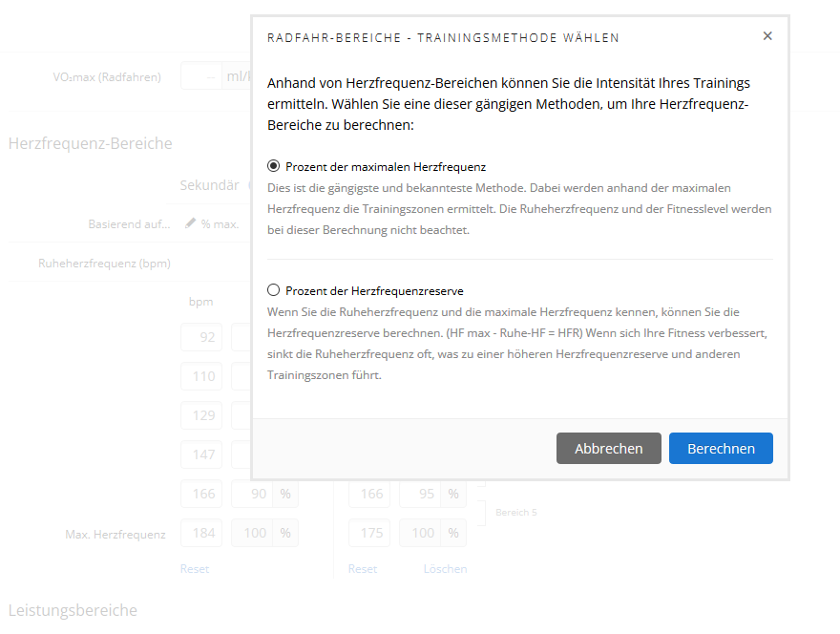Image resolution: width=840 pixels, height=634 pixels.
Task: Click the blue Berechnen button
Action: point(721,448)
